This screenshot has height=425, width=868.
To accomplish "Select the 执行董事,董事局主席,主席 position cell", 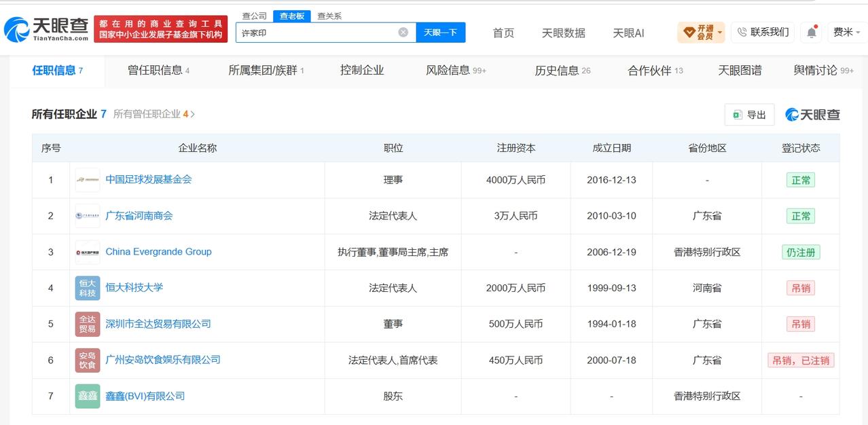I will (x=393, y=252).
